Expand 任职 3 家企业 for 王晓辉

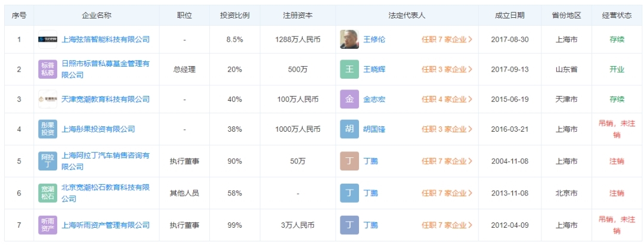[x=447, y=69]
